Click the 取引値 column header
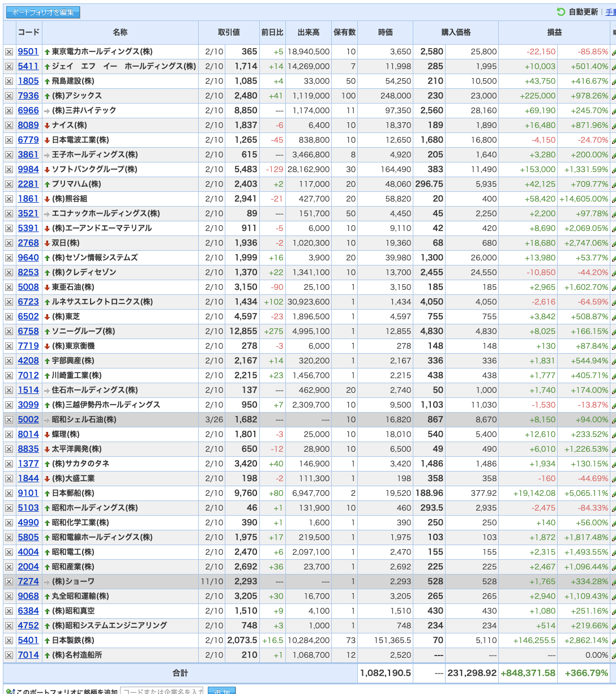The height and width of the screenshot is (694, 616). coord(229,32)
